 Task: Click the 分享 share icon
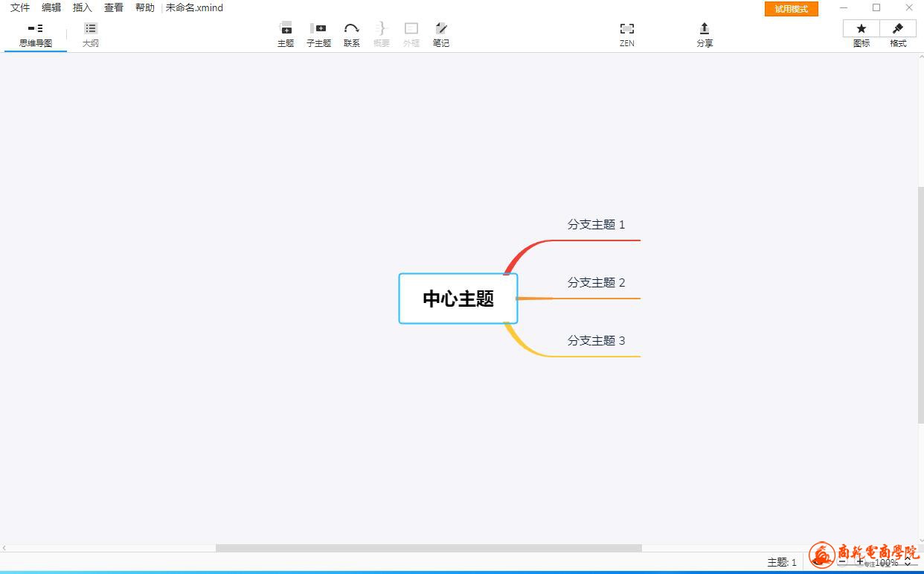point(705,34)
